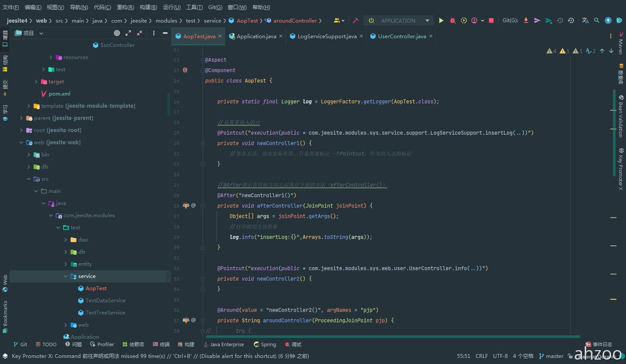The height and width of the screenshot is (364, 626).
Task: Switch to the UserController.java tab
Action: [402, 36]
